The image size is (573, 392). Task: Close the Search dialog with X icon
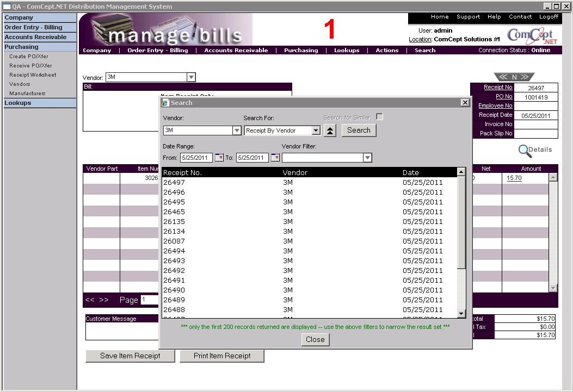point(465,102)
